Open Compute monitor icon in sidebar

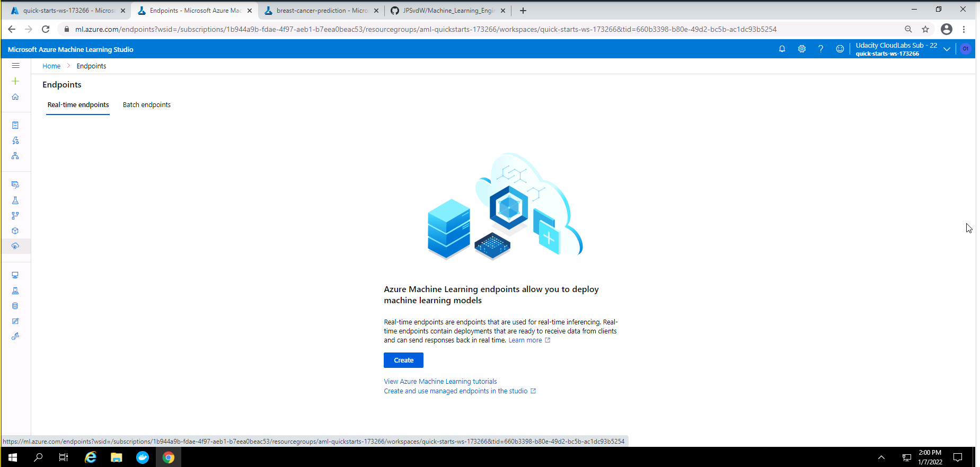15,275
